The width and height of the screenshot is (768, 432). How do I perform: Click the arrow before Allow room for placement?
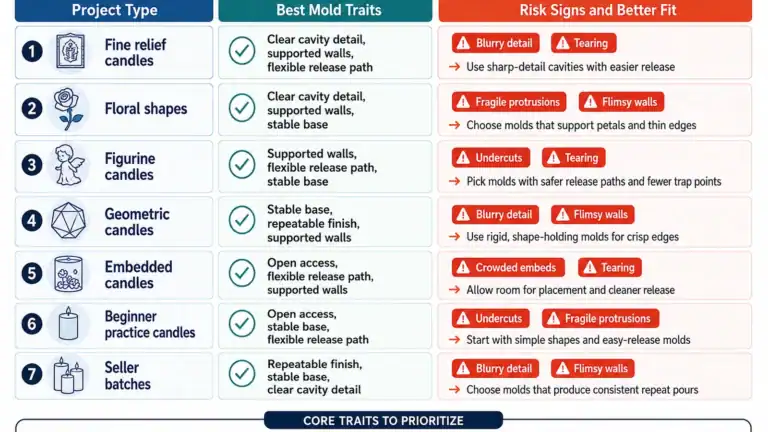pyautogui.click(x=455, y=290)
